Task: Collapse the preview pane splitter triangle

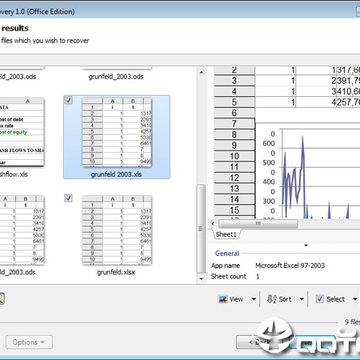Action: (x=306, y=246)
